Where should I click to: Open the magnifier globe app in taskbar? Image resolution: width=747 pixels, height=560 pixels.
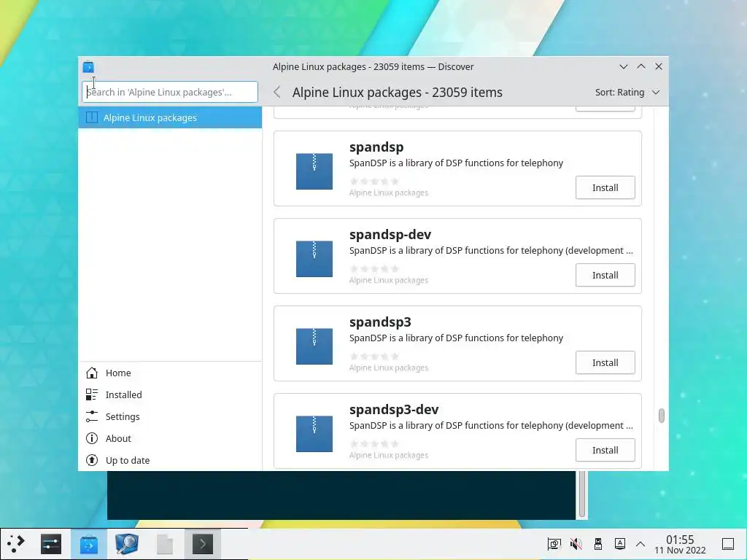click(x=127, y=544)
